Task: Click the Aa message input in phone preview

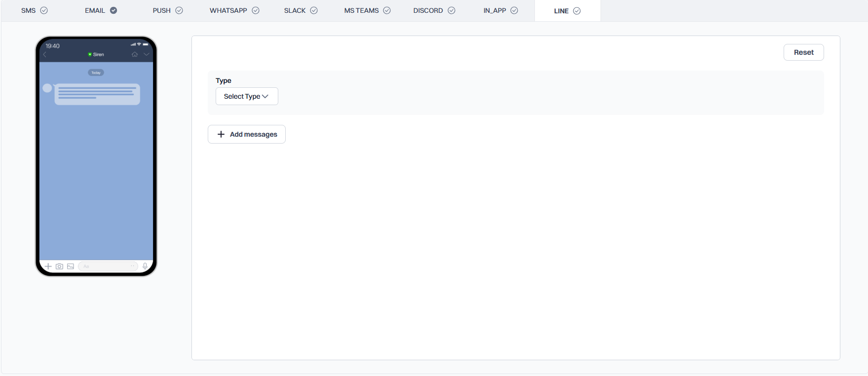Action: pyautogui.click(x=108, y=266)
